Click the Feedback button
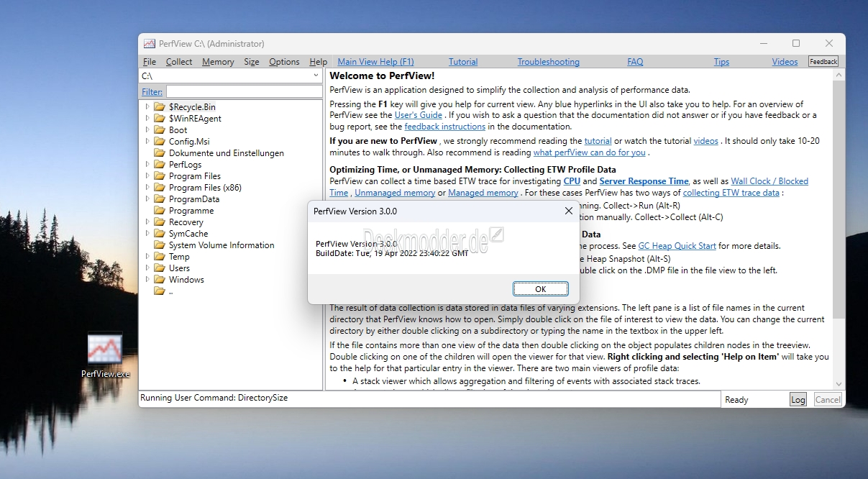868x479 pixels. (823, 62)
